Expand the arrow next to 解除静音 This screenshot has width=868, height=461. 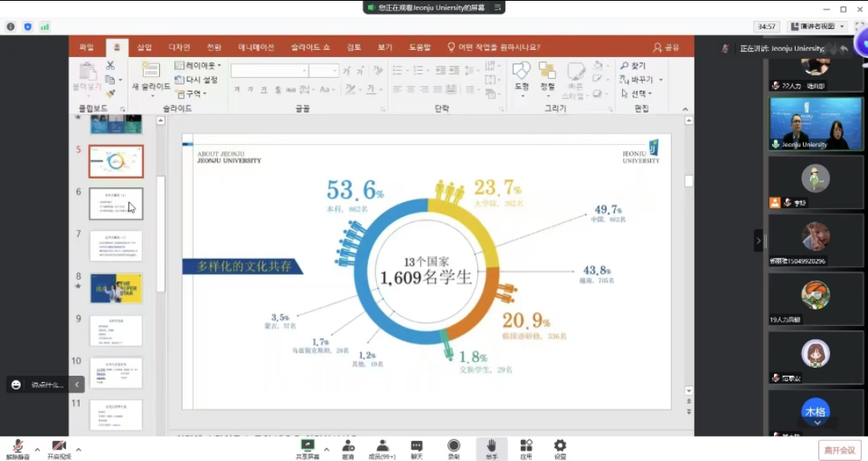pyautogui.click(x=37, y=450)
